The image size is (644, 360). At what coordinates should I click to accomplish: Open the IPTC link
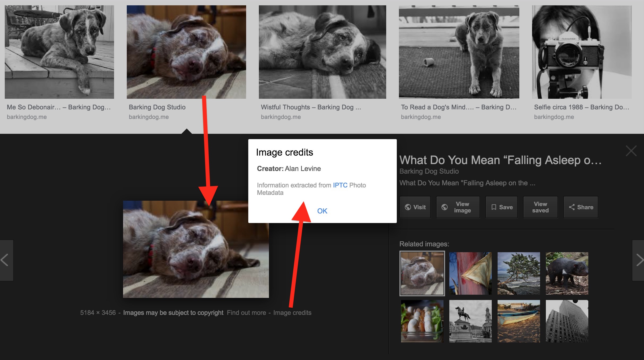pos(340,185)
